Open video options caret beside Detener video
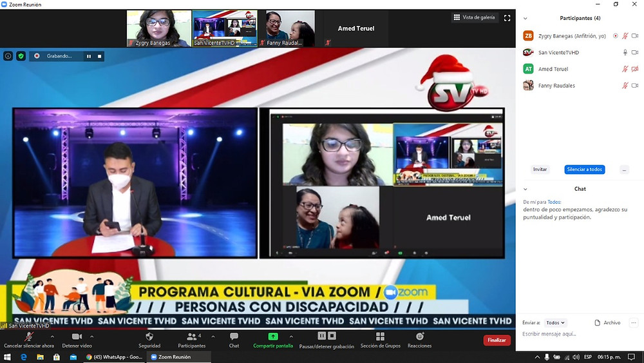The height and width of the screenshot is (363, 644). click(x=91, y=337)
